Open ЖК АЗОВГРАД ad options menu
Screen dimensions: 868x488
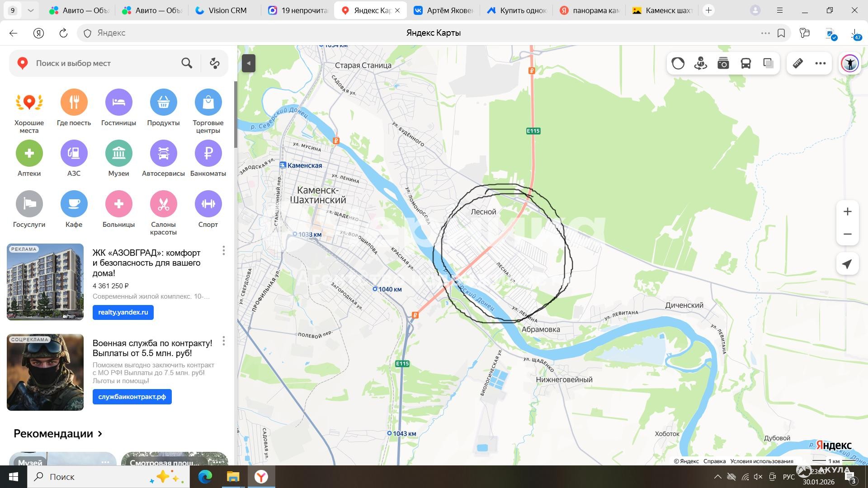[x=223, y=251]
